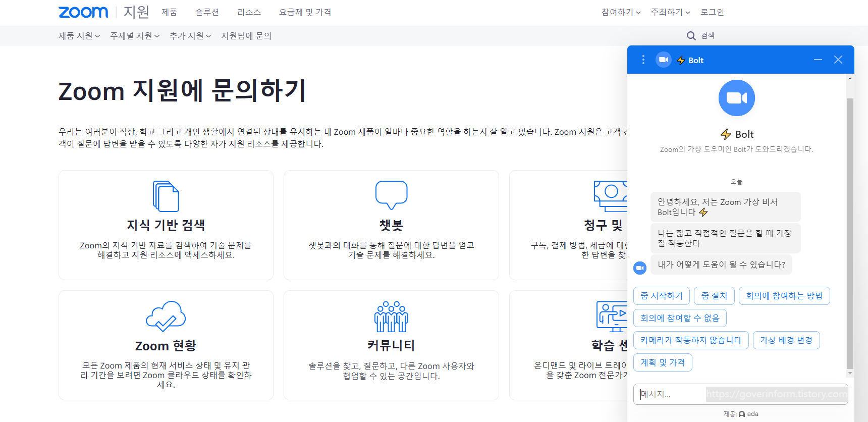Click the 챗봇 card description text

pyautogui.click(x=391, y=250)
